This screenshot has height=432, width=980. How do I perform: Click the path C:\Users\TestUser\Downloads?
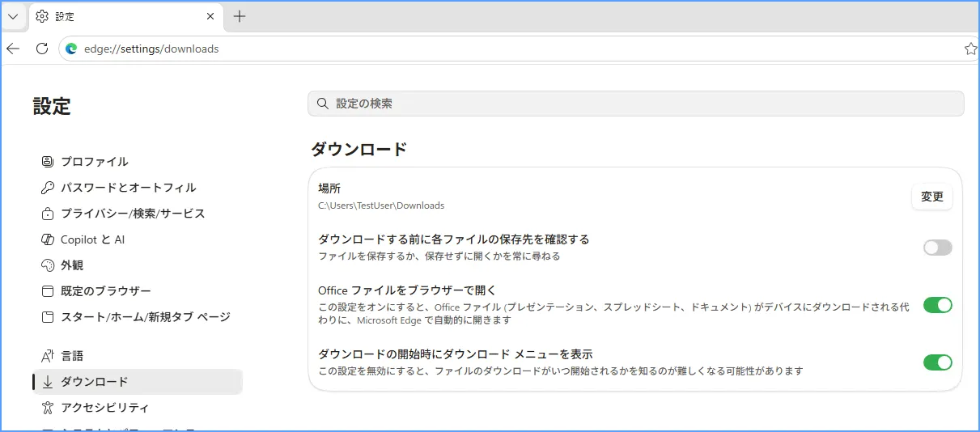point(381,205)
